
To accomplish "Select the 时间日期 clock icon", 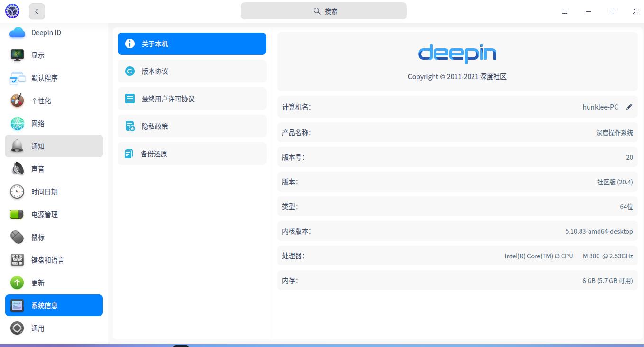I will click(x=17, y=192).
